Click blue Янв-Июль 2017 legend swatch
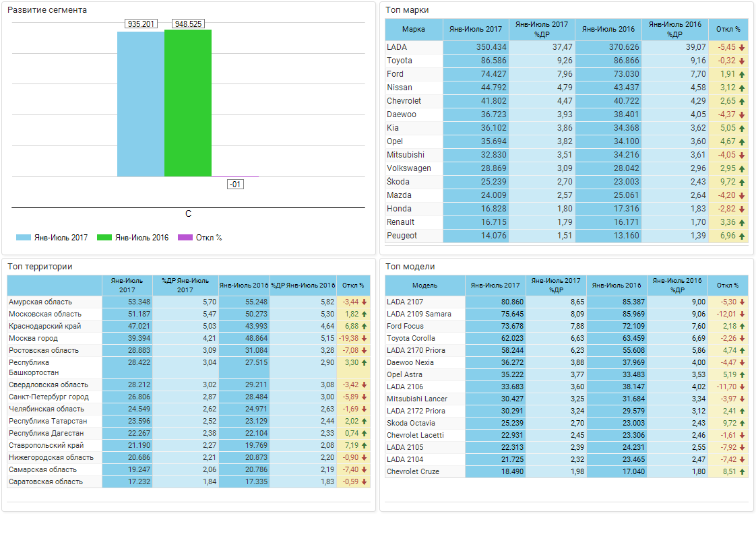Screen dimensions: 756x534 pyautogui.click(x=24, y=238)
